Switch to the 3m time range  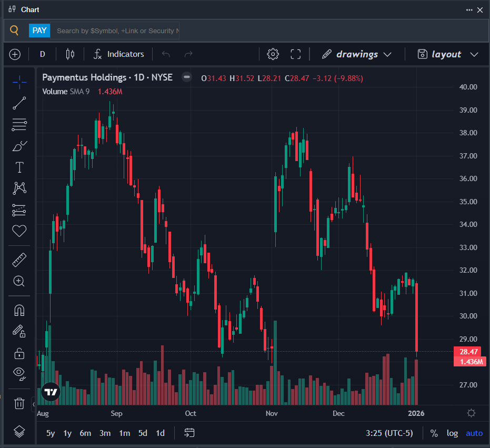105,433
